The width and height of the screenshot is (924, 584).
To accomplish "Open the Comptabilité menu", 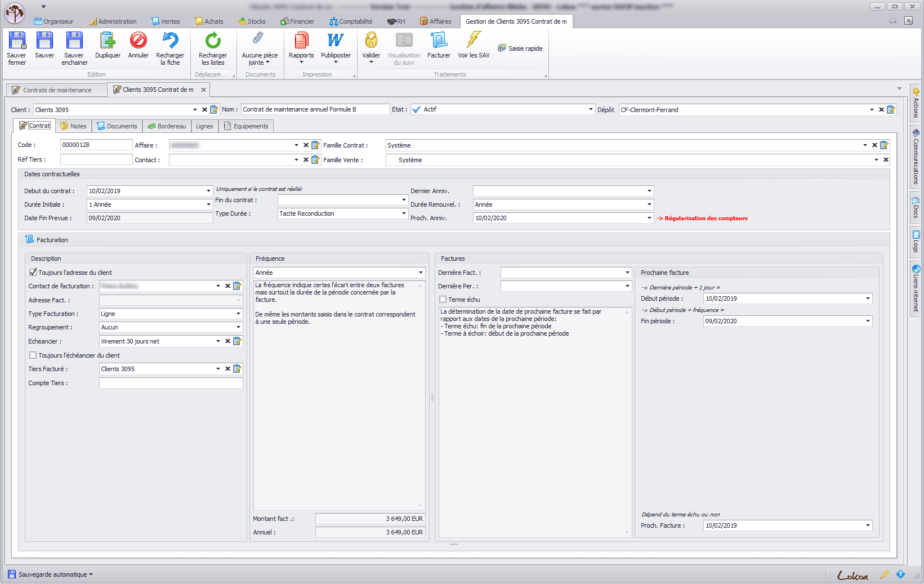I will point(351,21).
